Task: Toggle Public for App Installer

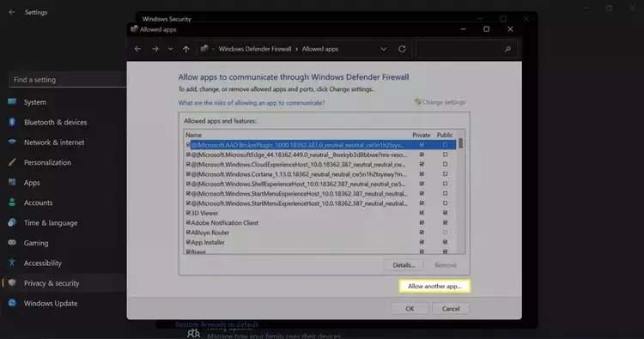Action: pos(445,242)
